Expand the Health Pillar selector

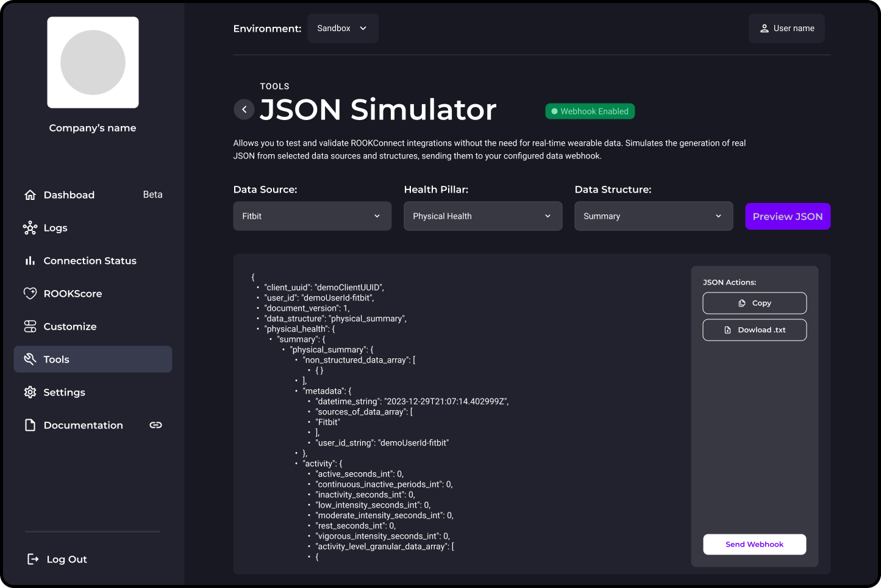click(483, 216)
